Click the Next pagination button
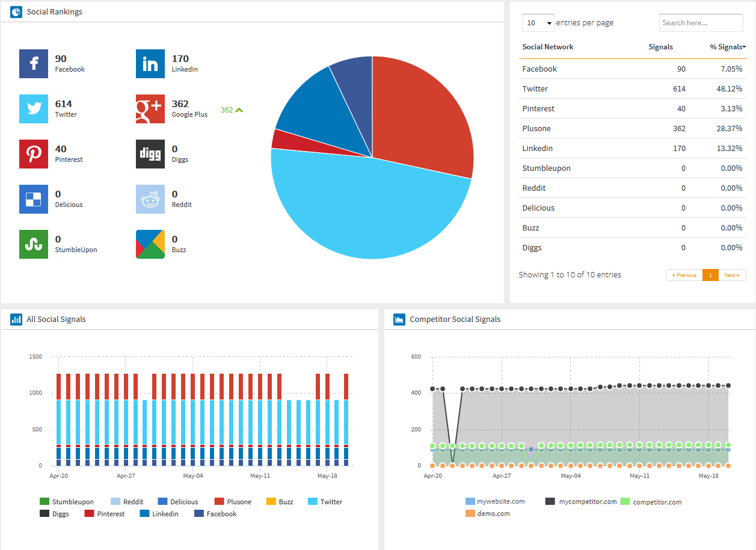 pos(732,275)
